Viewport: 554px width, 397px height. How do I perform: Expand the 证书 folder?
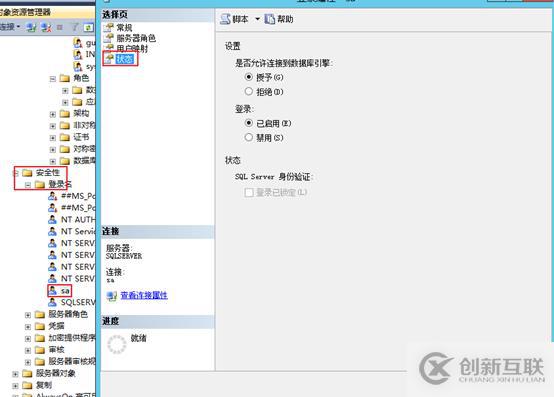pyautogui.click(x=53, y=137)
